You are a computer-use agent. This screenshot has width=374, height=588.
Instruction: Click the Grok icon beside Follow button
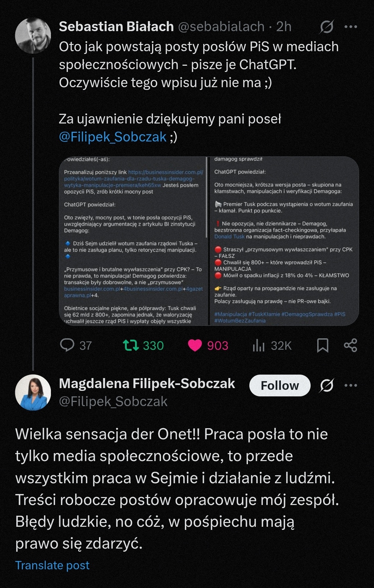click(x=327, y=385)
